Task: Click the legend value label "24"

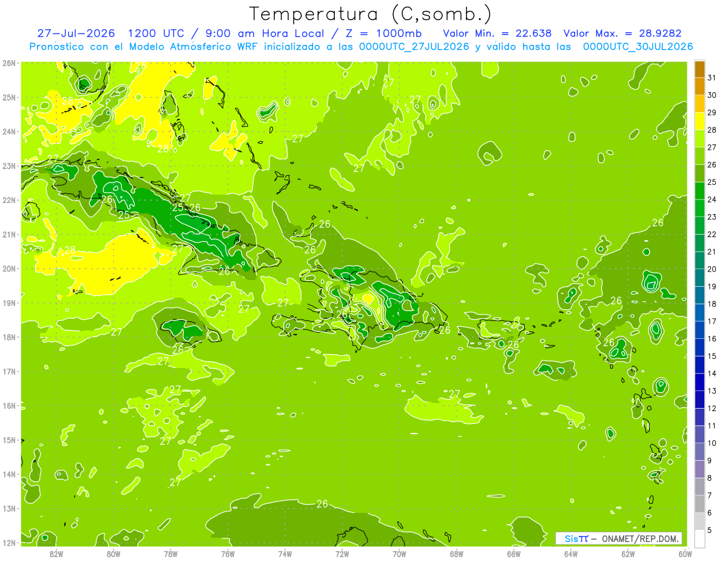Action: (712, 199)
